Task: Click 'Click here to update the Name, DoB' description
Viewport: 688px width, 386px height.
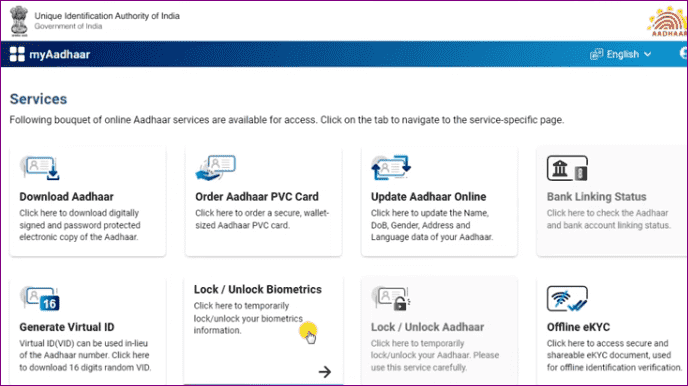Action: click(x=432, y=225)
